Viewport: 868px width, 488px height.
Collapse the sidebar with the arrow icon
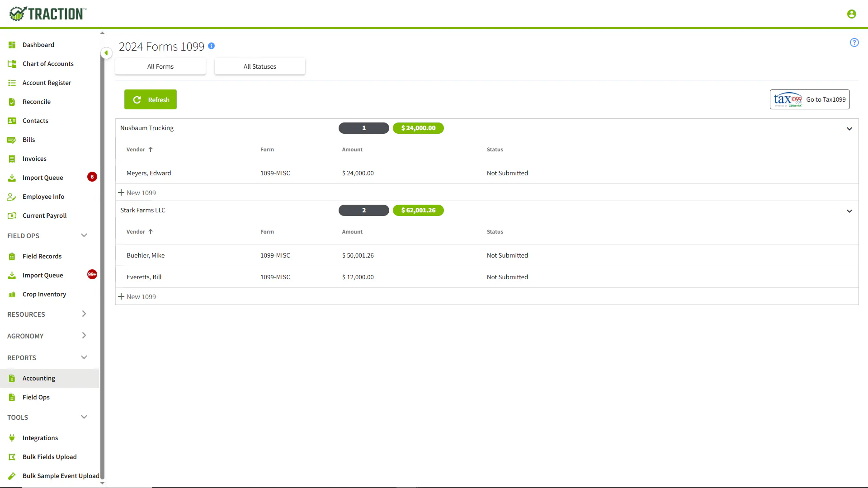[106, 53]
